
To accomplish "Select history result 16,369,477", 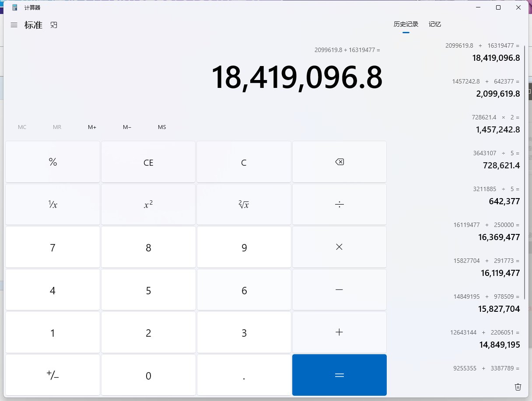I will click(x=499, y=237).
